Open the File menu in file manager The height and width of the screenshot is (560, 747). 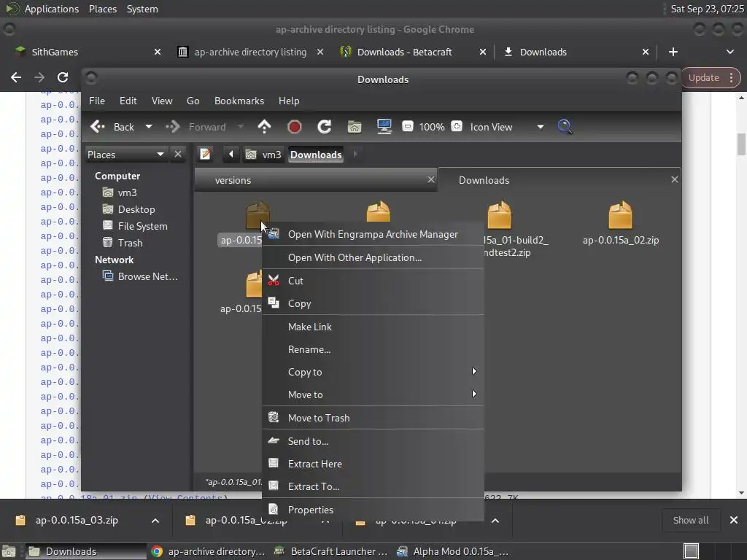tap(97, 101)
